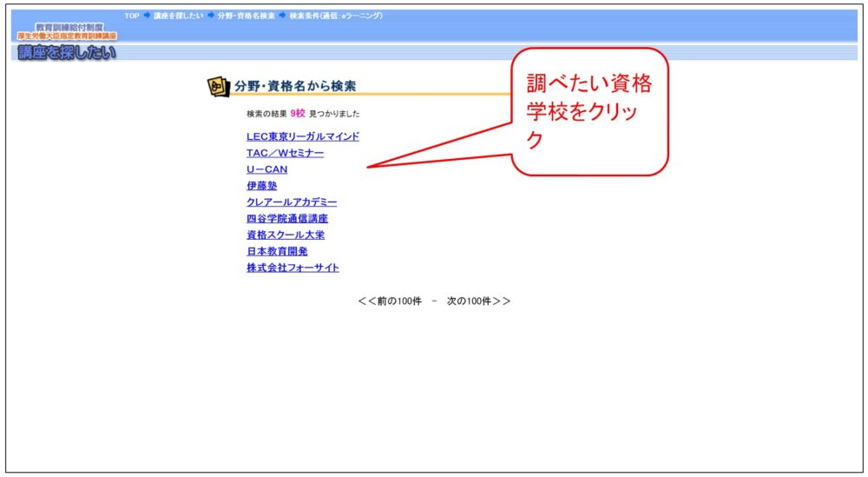Click the 9校 result count
The image size is (868, 477).
pos(298,113)
